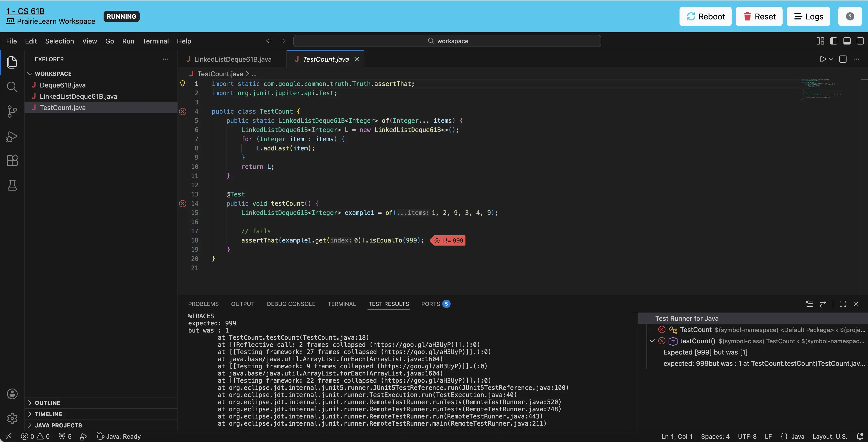Split the editor to the right
Image resolution: width=868 pixels, height=442 pixels.
pos(843,59)
